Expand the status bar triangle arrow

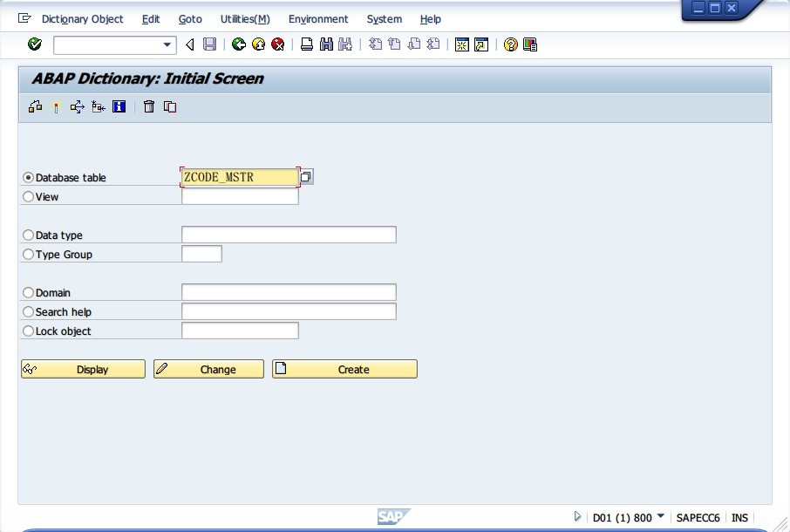[x=577, y=516]
